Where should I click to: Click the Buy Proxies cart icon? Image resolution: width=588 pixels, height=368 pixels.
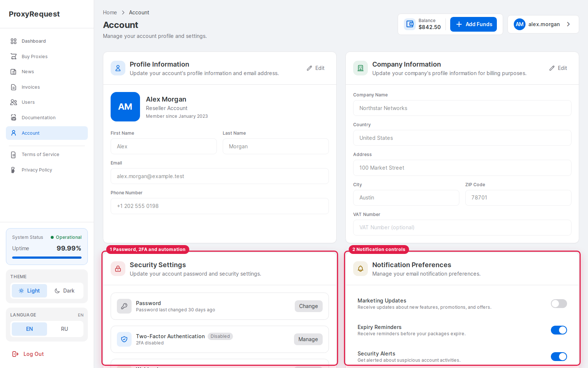pos(14,57)
